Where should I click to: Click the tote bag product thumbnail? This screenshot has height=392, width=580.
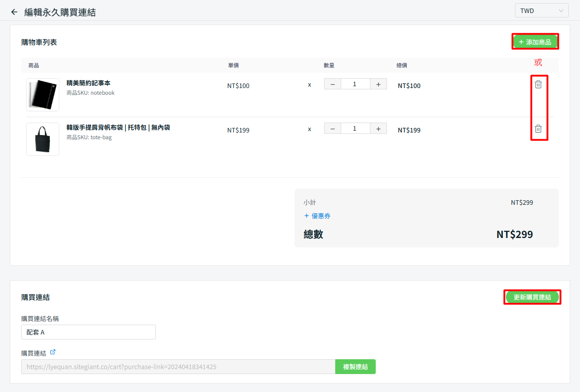click(43, 139)
